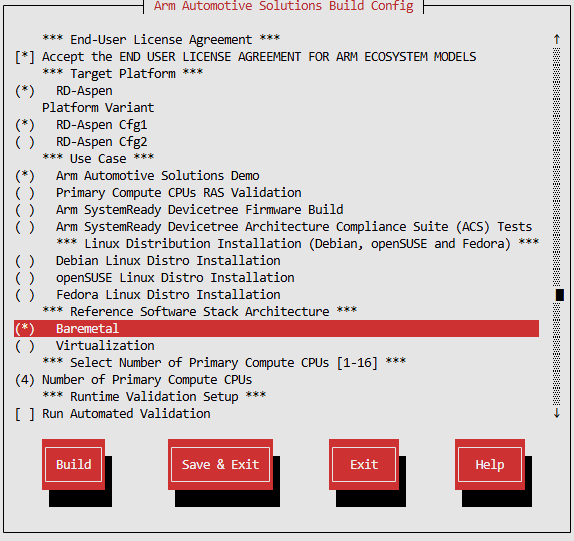574x541 pixels.
Task: Click the Save & Exit button
Action: tap(220, 464)
